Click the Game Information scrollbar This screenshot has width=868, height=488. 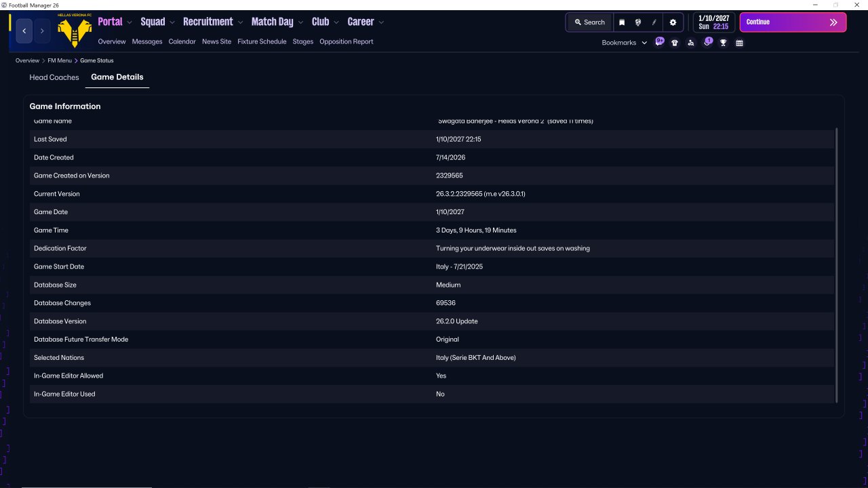[837, 265]
